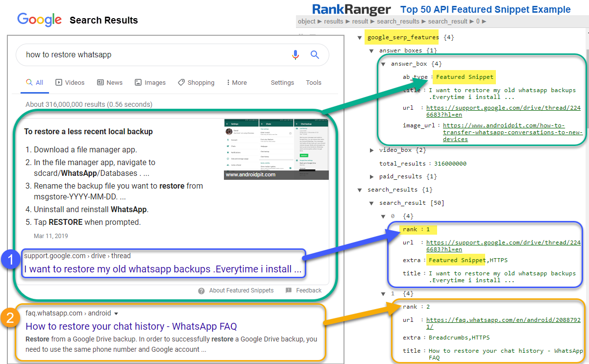Image resolution: width=589 pixels, height=364 pixels.
Task: Expand the video_box JSON node
Action: [372, 150]
